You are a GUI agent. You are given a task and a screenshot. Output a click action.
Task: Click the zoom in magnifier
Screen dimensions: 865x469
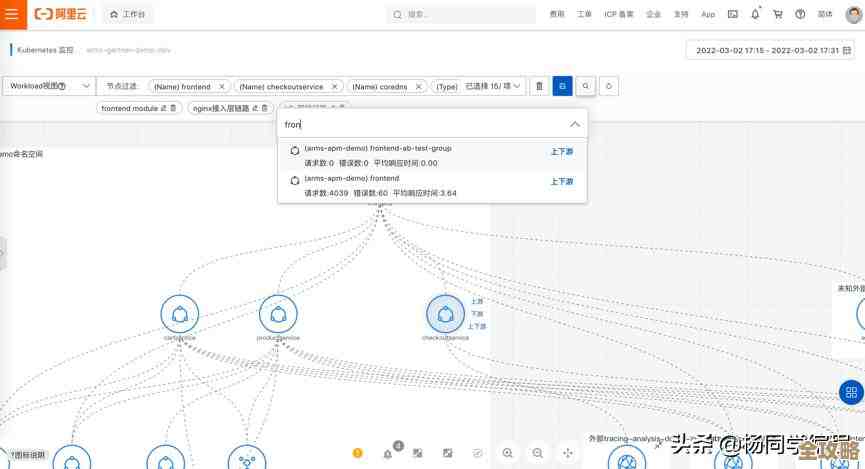click(x=508, y=453)
